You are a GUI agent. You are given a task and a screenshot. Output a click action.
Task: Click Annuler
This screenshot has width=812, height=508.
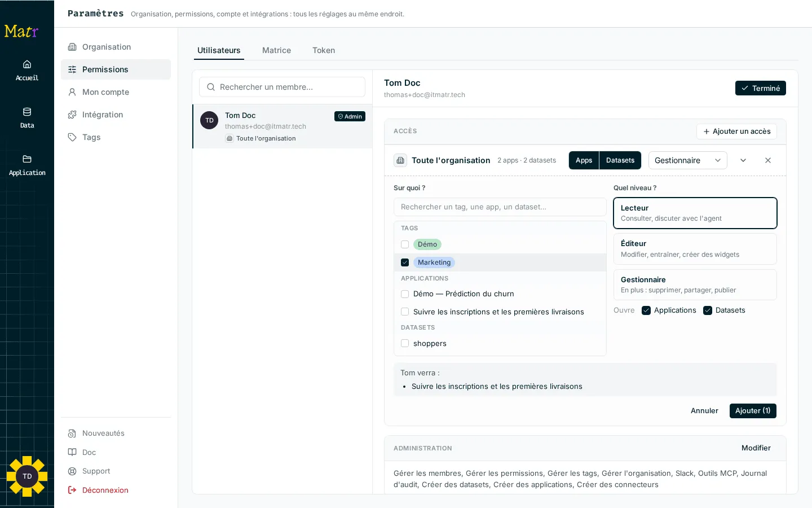pos(704,411)
